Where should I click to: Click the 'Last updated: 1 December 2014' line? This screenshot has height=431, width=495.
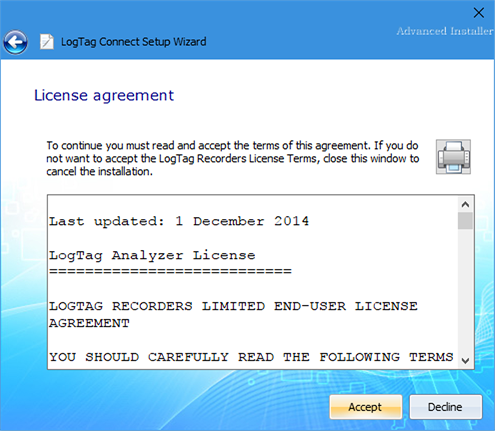pos(179,222)
